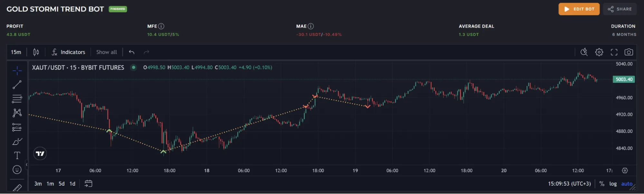Toggle log scale on price axis

[613, 184]
